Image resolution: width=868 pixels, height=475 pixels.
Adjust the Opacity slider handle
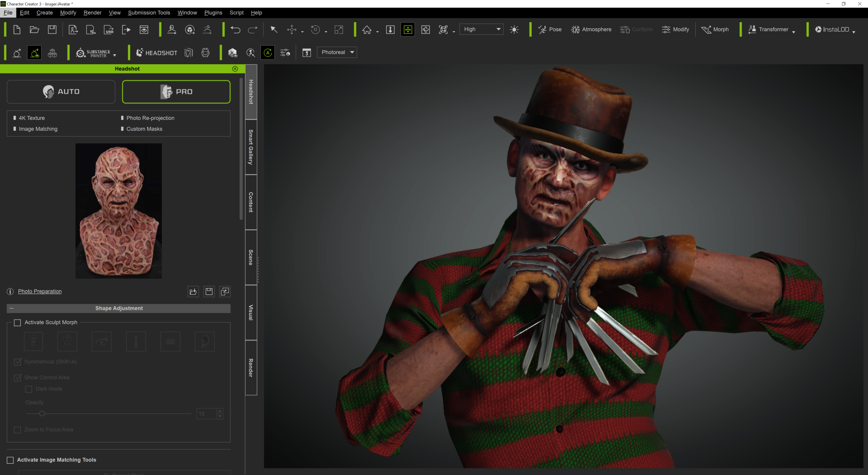click(42, 414)
